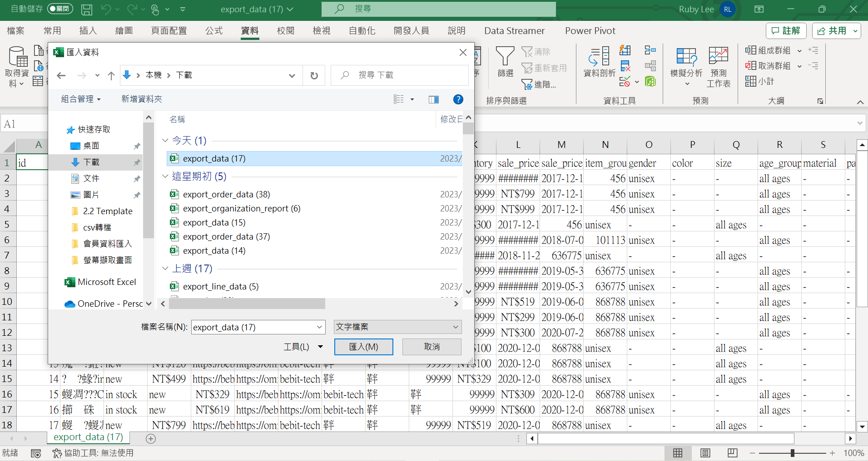The height and width of the screenshot is (461, 868).
Task: Toggle the preview pane icon in dialog
Action: click(x=434, y=99)
